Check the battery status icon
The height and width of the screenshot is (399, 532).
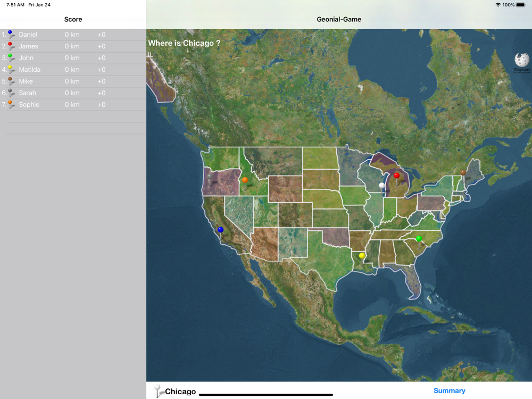[x=521, y=5]
